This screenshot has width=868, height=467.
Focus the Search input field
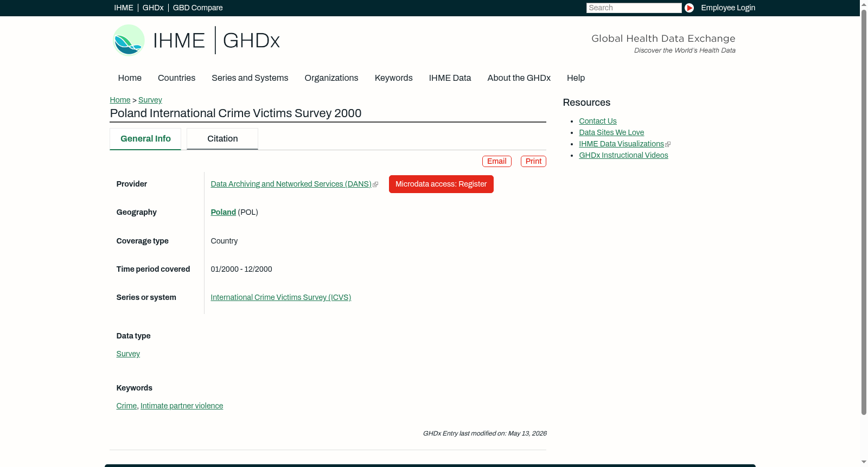pyautogui.click(x=634, y=8)
